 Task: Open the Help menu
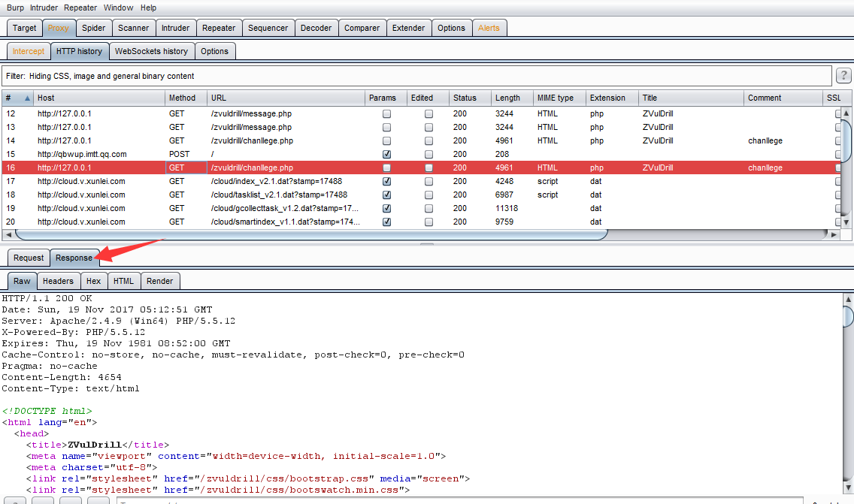click(x=148, y=8)
